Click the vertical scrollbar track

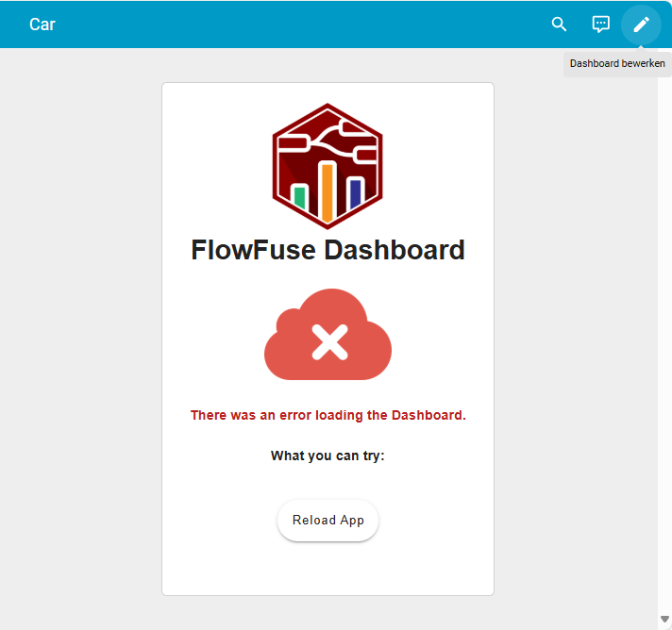tap(664, 330)
